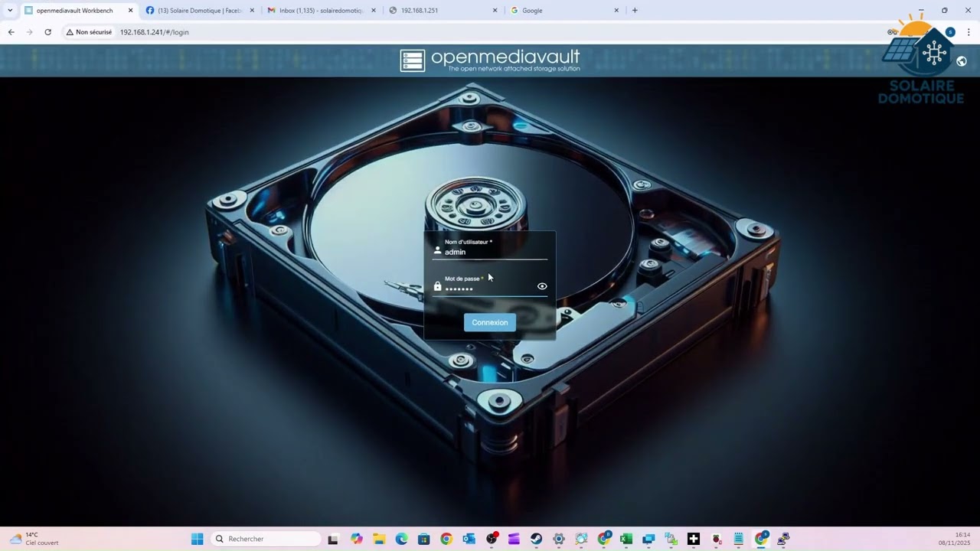Expand the tab search dropdown arrow
This screenshot has width=980, height=551.
[x=10, y=11]
